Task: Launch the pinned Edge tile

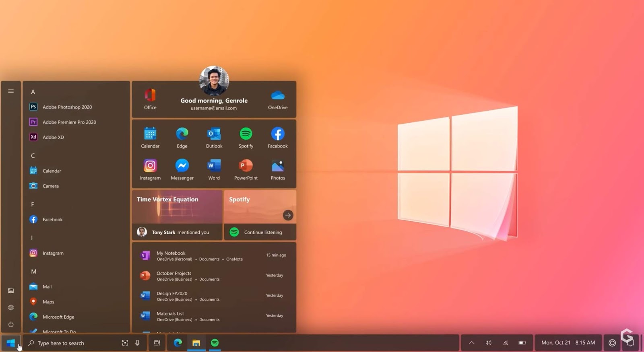Action: pos(182,138)
